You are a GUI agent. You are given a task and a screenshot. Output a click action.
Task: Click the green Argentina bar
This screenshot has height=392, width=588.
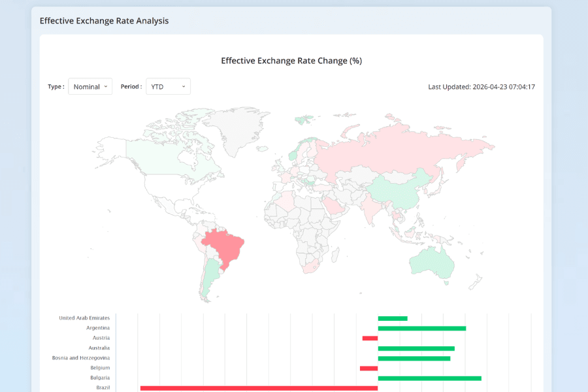tap(422, 329)
